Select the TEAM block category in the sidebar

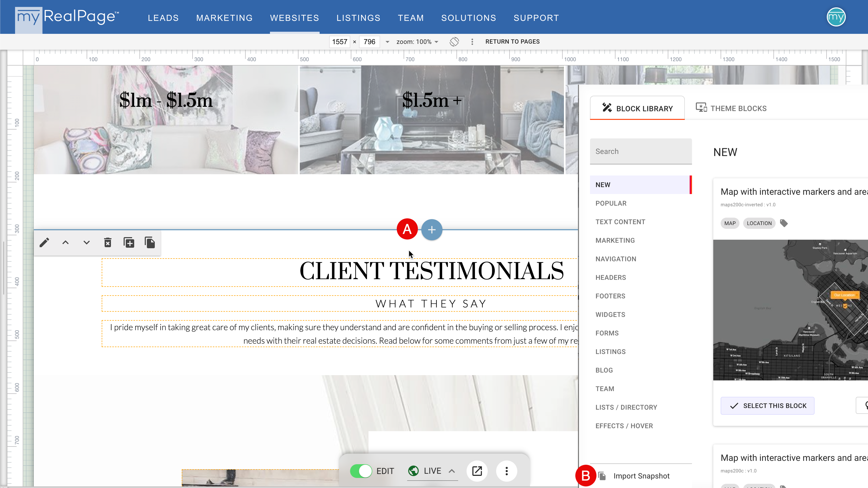(641, 389)
